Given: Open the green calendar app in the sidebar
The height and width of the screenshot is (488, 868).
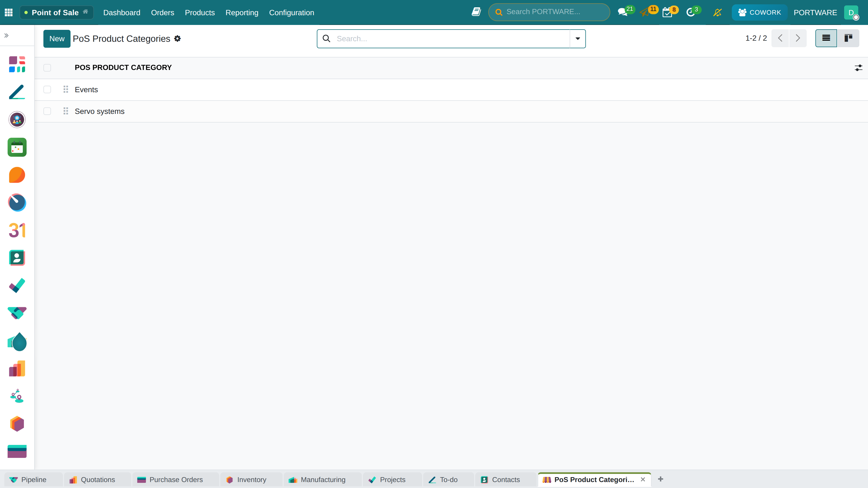Looking at the screenshot, I should 17,147.
